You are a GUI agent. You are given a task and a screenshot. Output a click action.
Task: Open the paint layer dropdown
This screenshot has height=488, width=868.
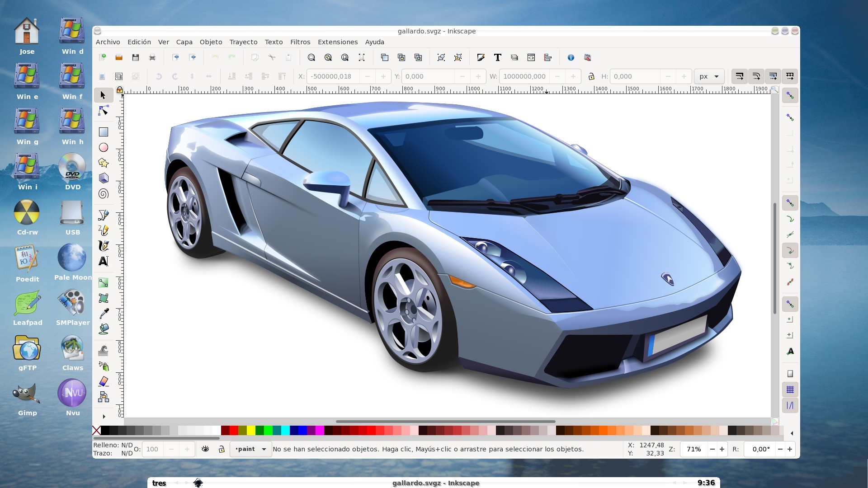click(x=250, y=449)
